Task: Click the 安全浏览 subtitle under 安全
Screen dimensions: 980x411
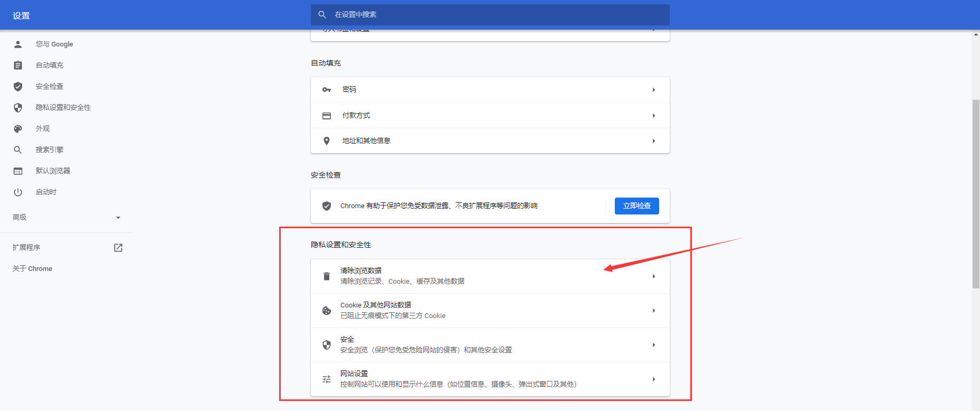Action: pyautogui.click(x=426, y=350)
